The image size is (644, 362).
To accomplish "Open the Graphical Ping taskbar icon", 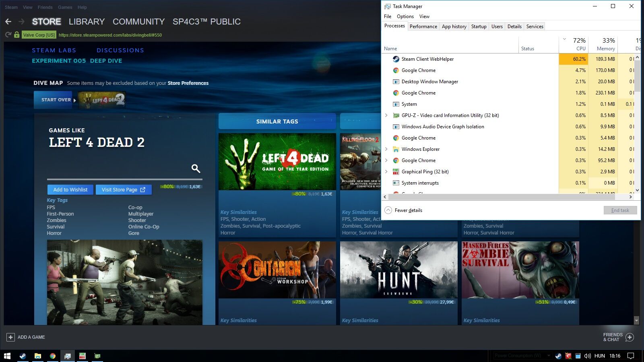I will pos(83,356).
